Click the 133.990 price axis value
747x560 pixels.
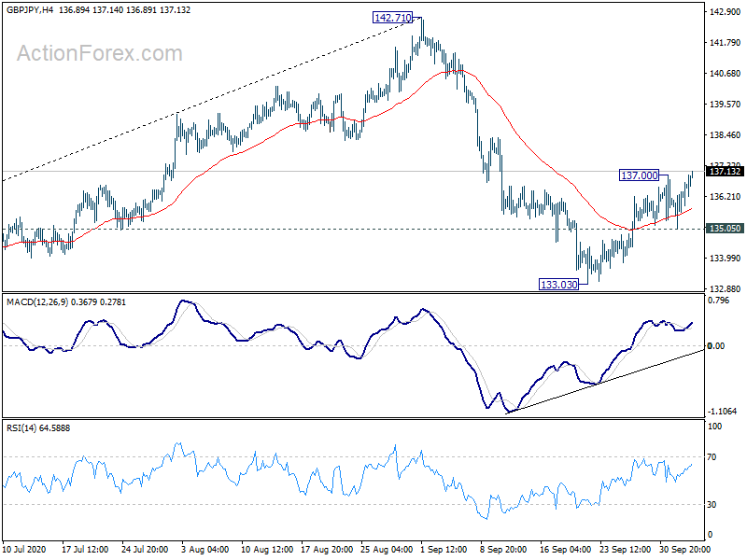tap(726, 259)
